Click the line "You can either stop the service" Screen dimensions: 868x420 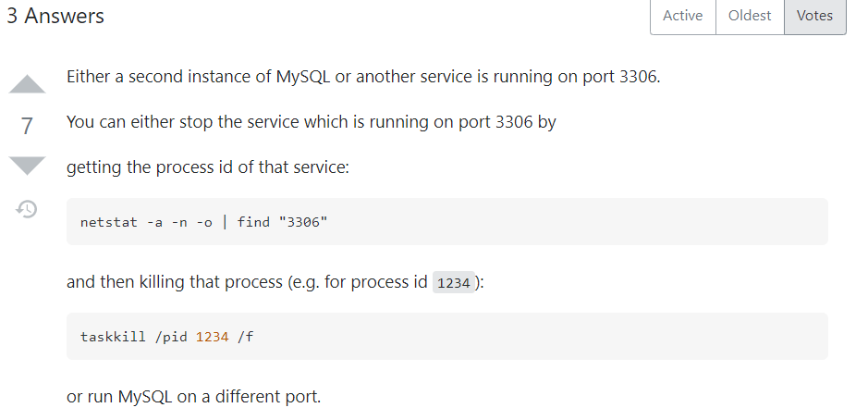311,122
